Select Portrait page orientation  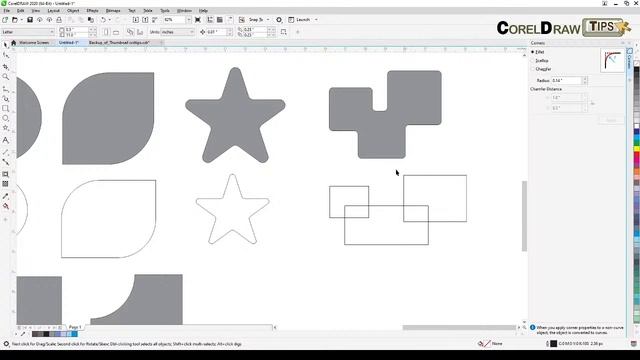pos(107,32)
